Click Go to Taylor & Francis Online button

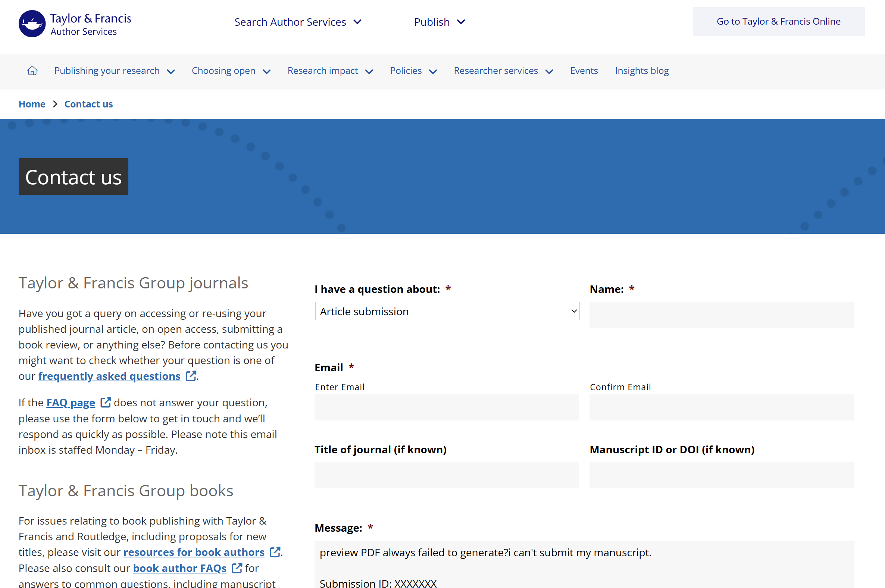(x=778, y=22)
